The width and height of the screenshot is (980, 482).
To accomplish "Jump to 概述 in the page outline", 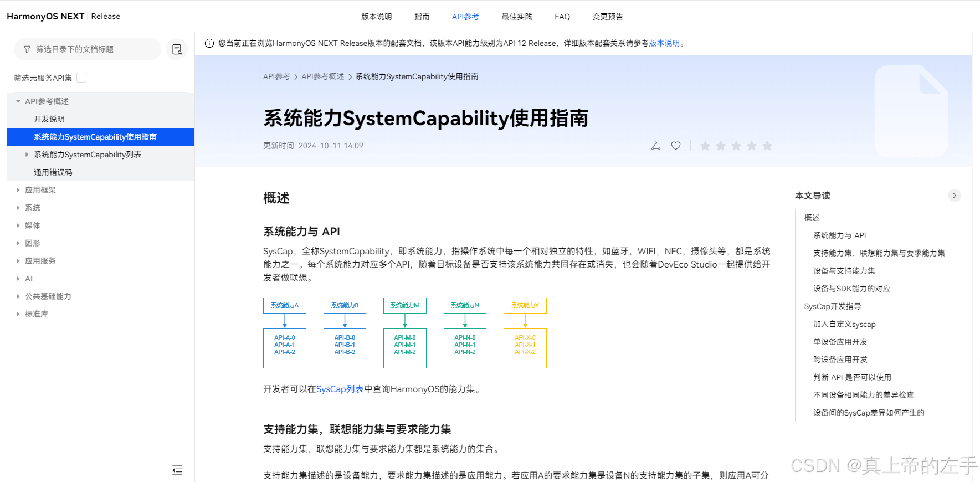I will [812, 218].
